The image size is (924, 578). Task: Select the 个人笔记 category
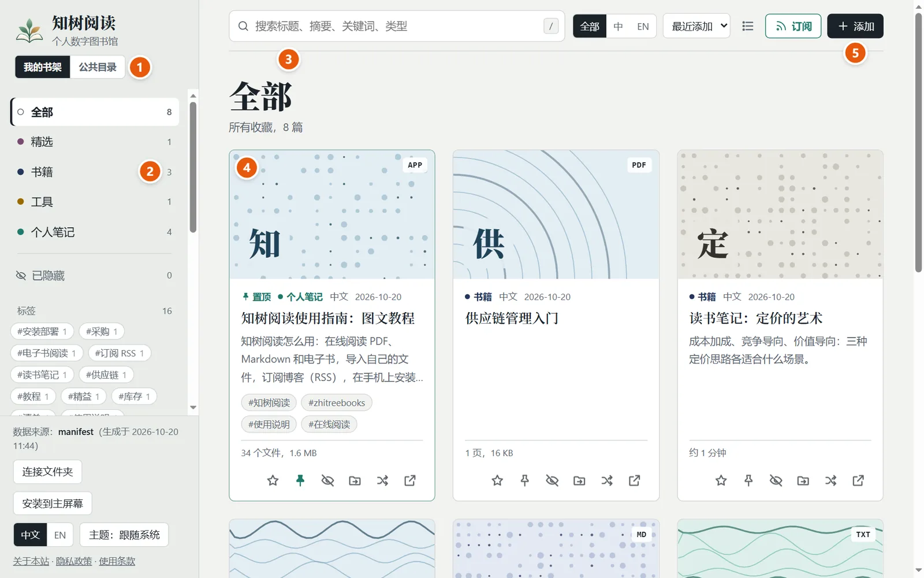click(95, 232)
